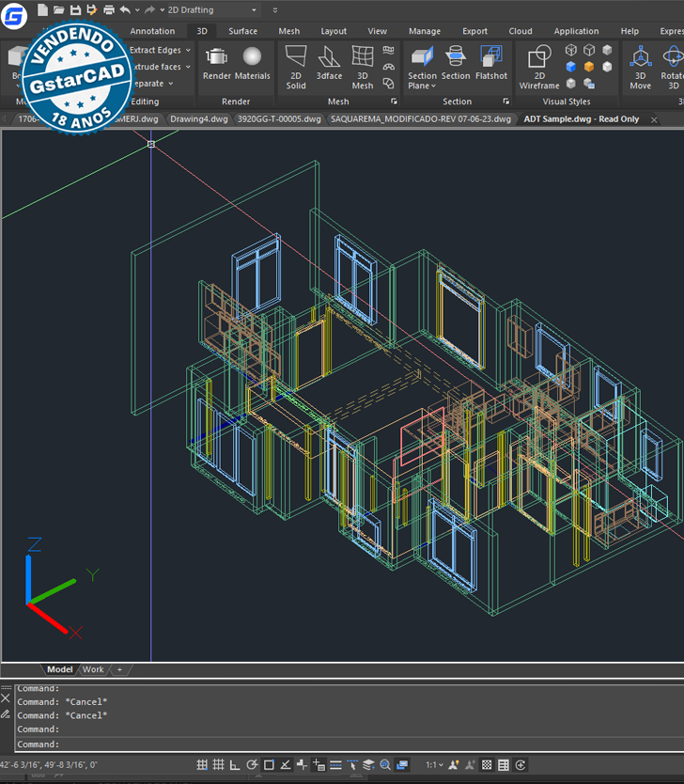Open the 1:1 annotation scale dropdown
Viewport: 684px width, 784px height.
(x=434, y=765)
